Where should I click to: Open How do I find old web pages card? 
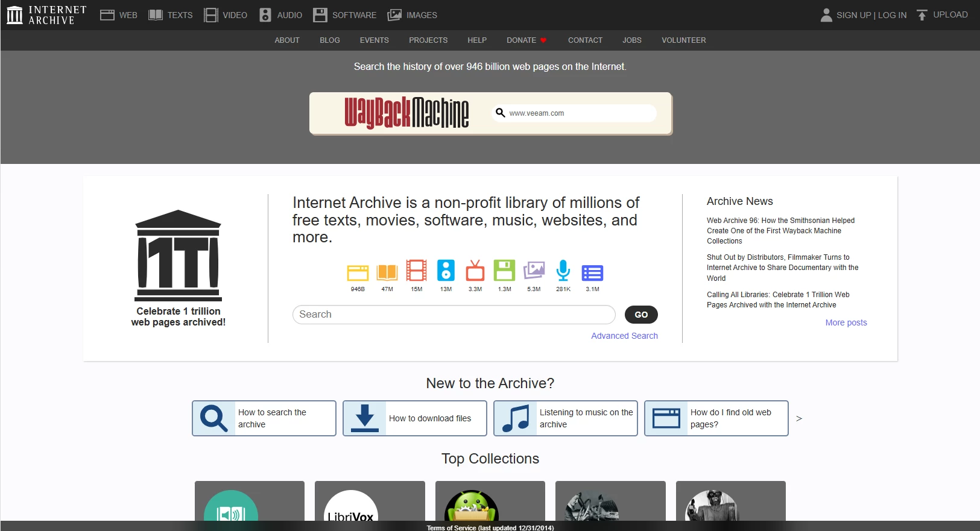716,418
